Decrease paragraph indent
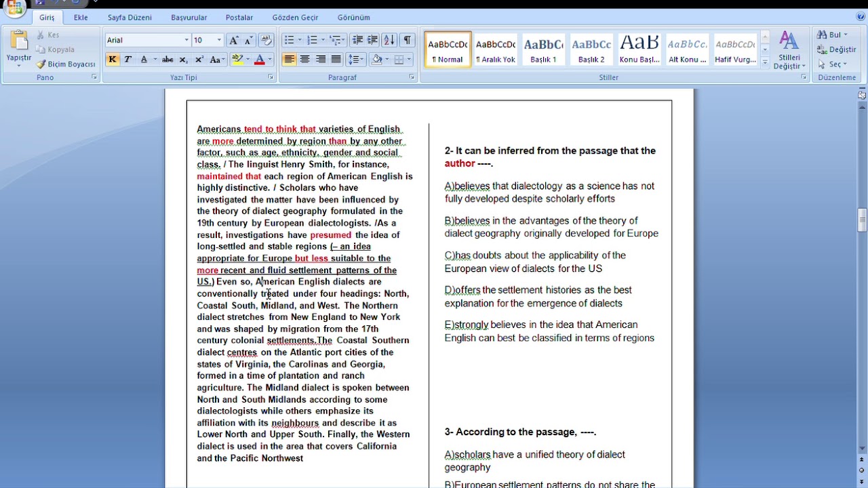The height and width of the screenshot is (488, 868). tap(357, 40)
